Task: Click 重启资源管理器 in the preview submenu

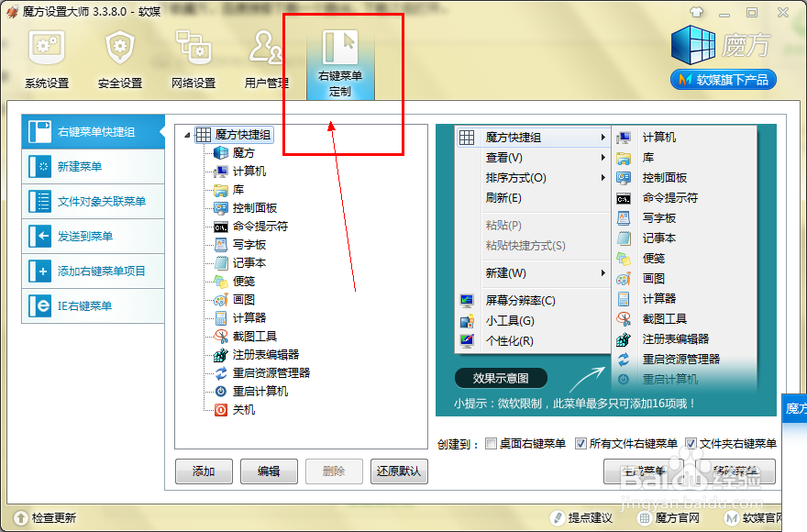Action: click(681, 359)
